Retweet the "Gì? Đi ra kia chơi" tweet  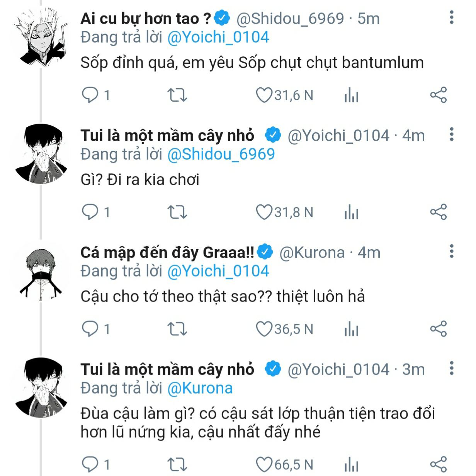(177, 212)
